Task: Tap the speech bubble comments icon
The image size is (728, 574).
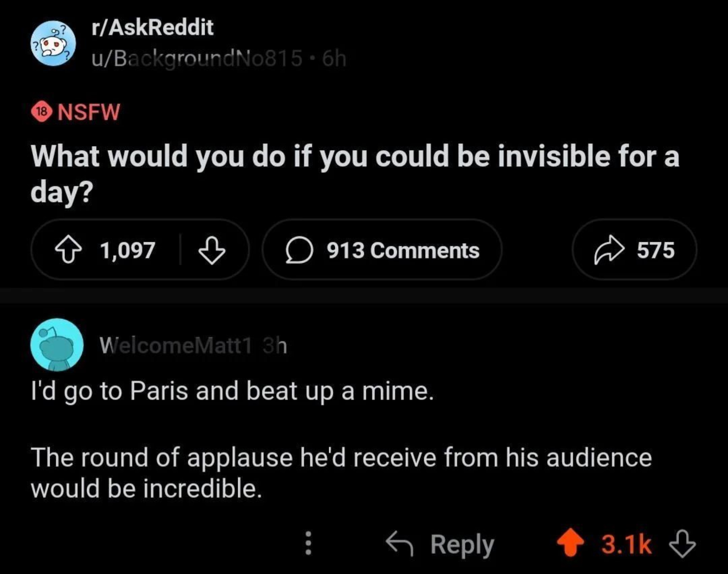Action: click(x=299, y=250)
